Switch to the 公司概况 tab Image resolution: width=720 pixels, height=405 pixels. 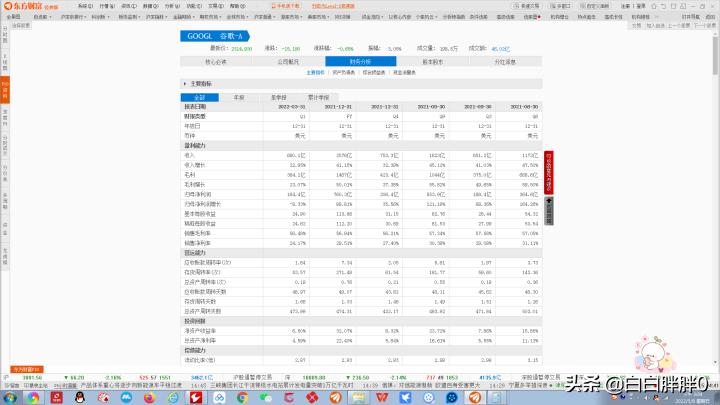[288, 62]
